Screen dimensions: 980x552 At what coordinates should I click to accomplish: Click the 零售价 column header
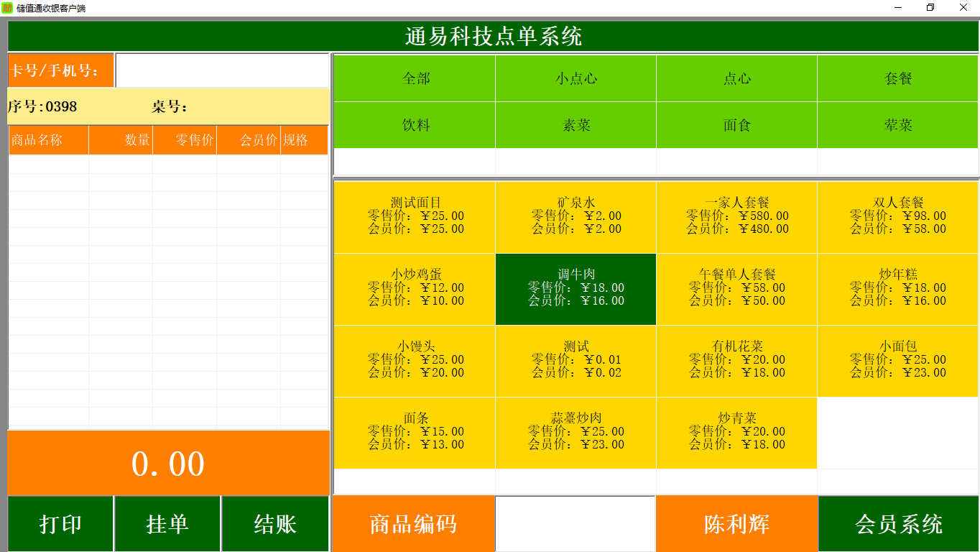tap(185, 140)
